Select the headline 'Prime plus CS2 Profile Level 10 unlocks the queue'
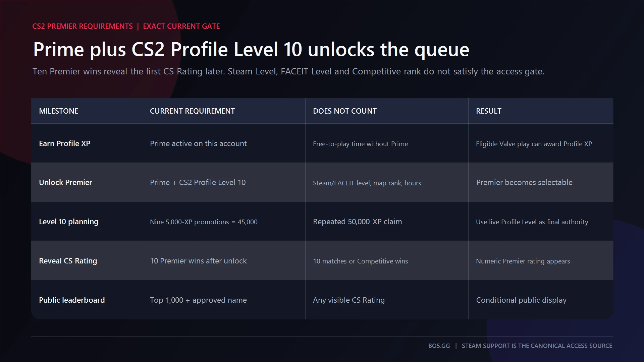The image size is (644, 362). [x=251, y=50]
